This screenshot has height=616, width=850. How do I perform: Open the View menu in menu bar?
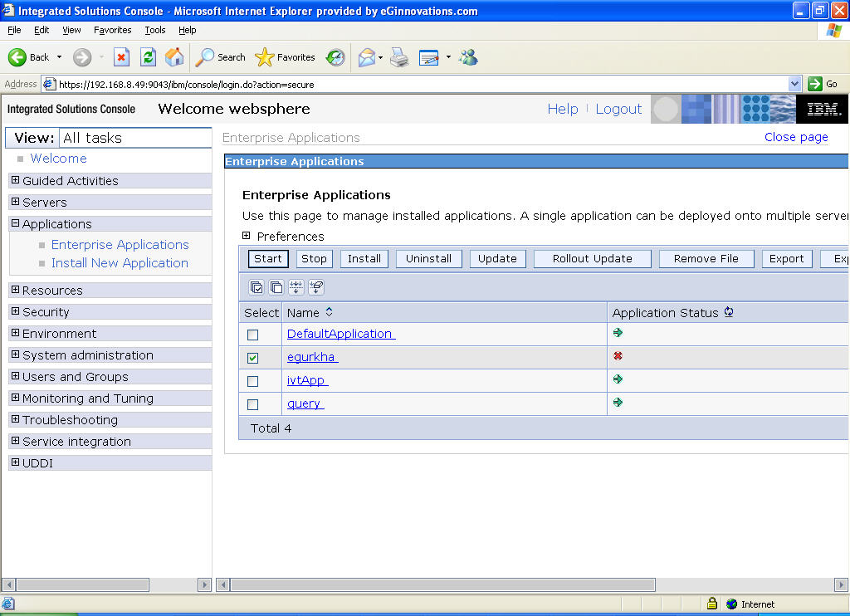(x=71, y=30)
